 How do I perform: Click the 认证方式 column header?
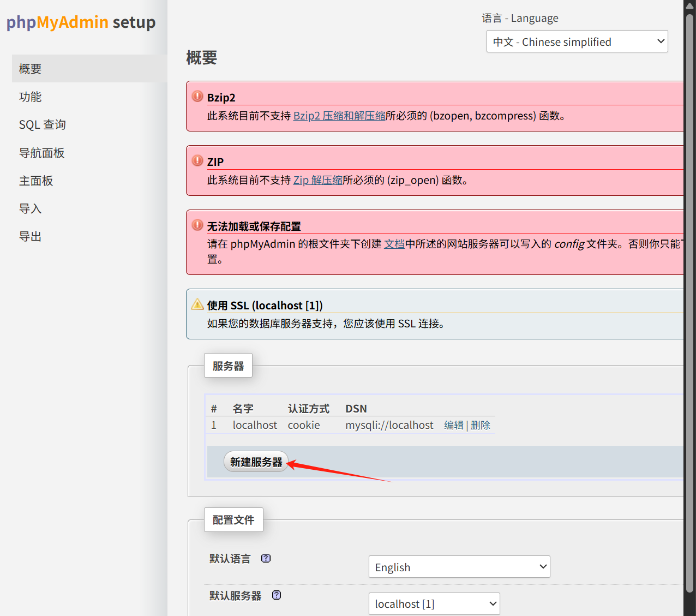(x=309, y=409)
